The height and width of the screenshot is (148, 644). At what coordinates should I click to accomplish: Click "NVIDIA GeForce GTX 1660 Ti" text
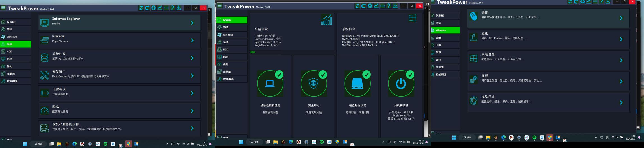tap(359, 45)
